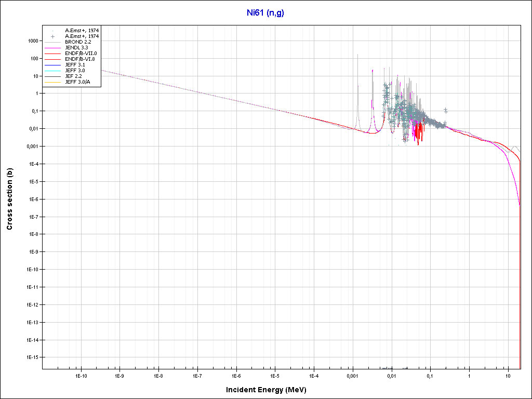
Task: Click the 1E-10 tick on the x-axis
Action: 81,375
